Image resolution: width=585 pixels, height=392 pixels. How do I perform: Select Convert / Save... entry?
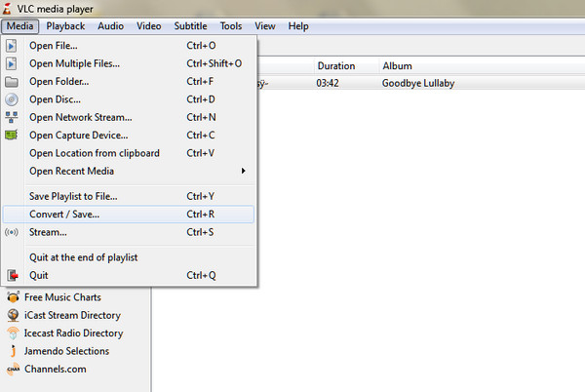click(x=129, y=215)
